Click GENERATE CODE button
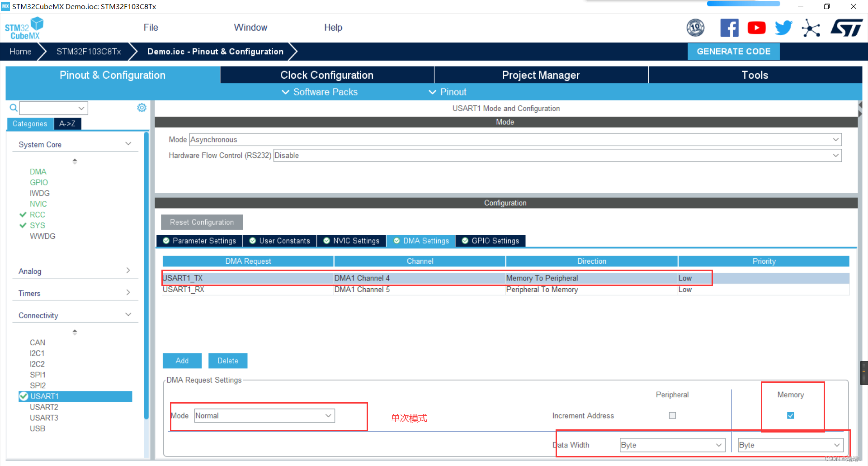 (x=733, y=52)
